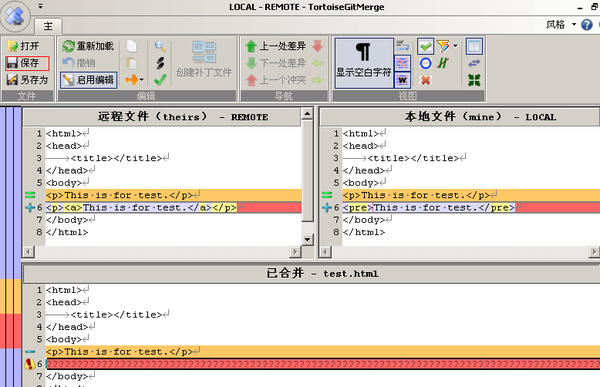The image size is (600, 387).
Task: Click the theirs pane vertical scroll up arrow
Action: click(307, 114)
